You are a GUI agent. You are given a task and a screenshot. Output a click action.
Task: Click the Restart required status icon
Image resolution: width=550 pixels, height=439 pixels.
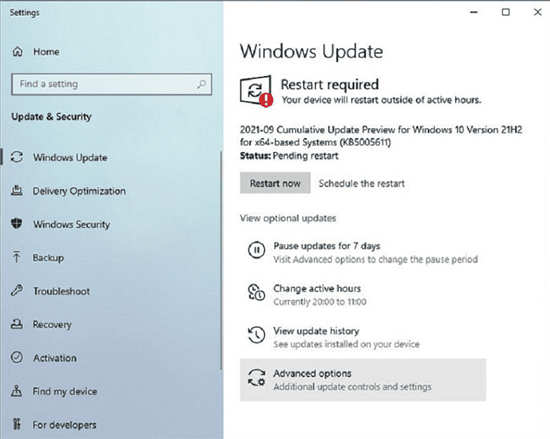tap(256, 91)
